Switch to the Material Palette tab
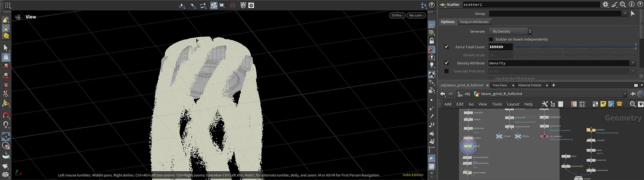 (530, 85)
